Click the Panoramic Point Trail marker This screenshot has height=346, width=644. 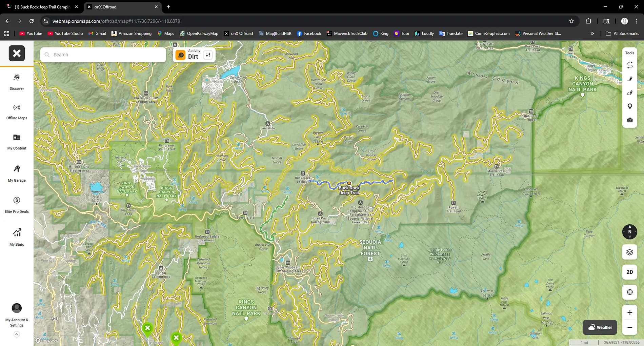click(x=167, y=141)
